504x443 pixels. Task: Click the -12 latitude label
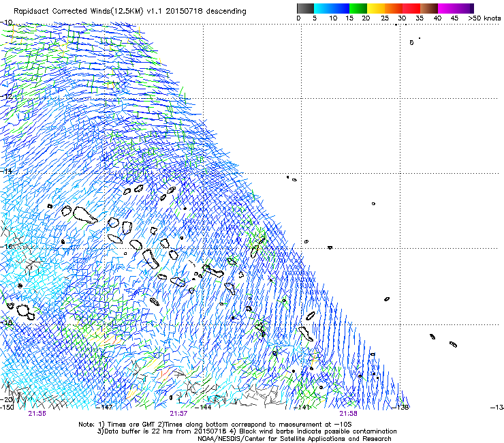[6, 97]
